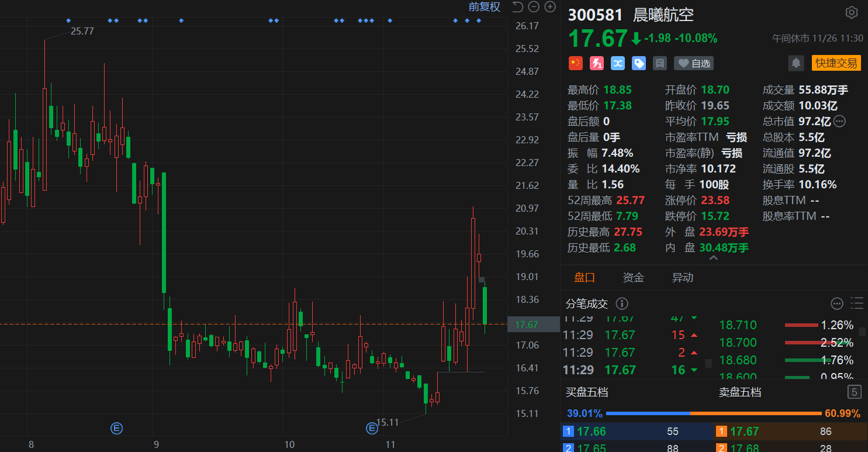Viewport: 868px width, 452px height.
Task: Expand 总市值 details via ellipsis
Action: (839, 121)
